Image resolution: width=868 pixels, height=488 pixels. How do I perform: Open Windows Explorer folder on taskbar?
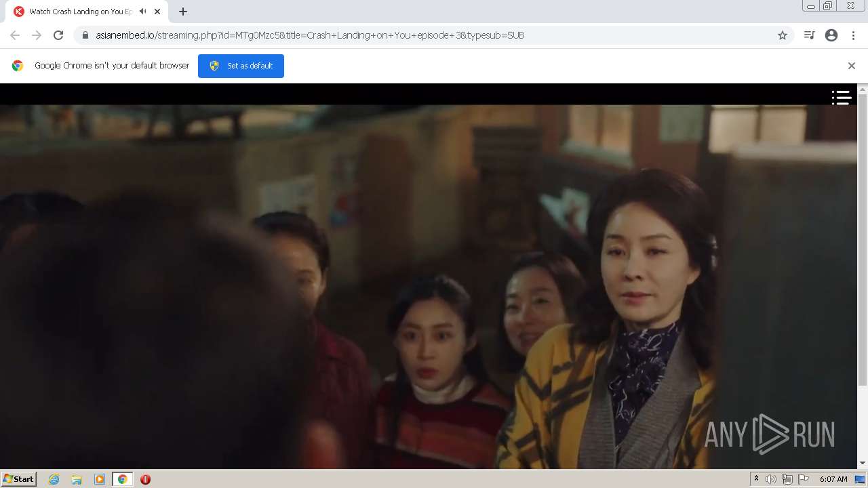point(77,479)
